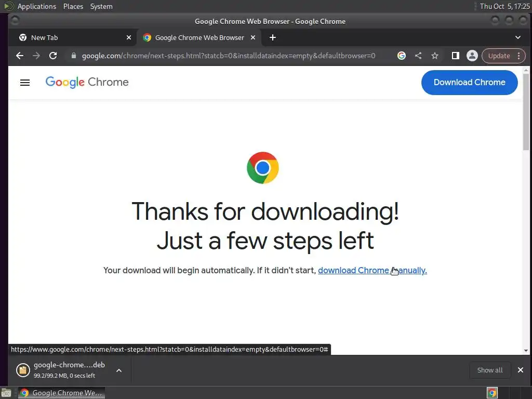Expand the tab search dropdown arrow
Viewport: 532px width, 399px height.
click(518, 37)
